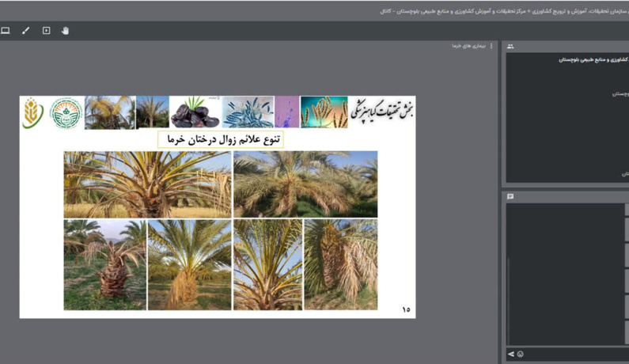Select the whiteboard pen tool in the toolbar
Screen dimensions: 629x364
25,31
